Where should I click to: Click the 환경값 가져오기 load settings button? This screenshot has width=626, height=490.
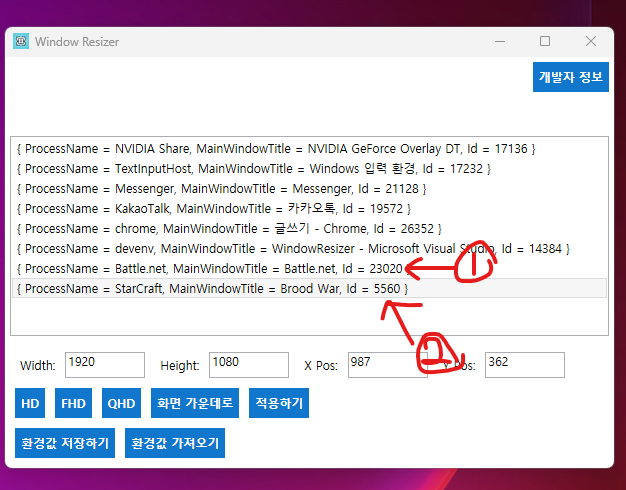coord(175,443)
